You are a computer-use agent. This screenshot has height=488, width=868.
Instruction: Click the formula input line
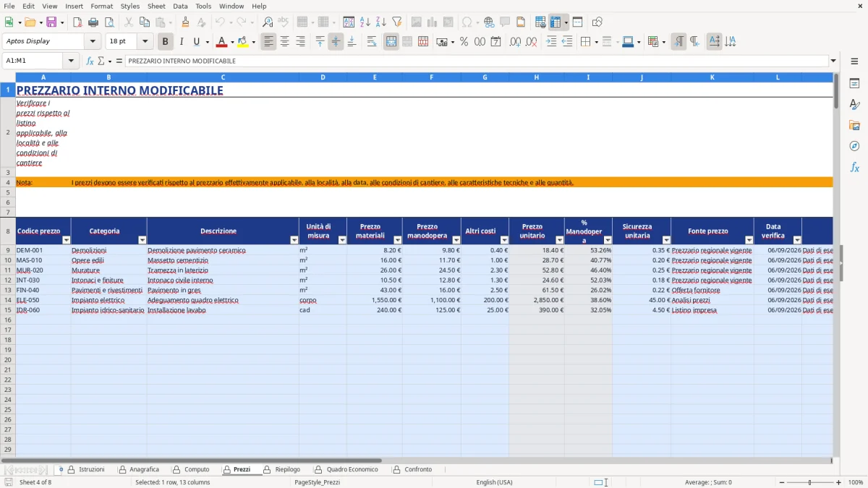click(x=476, y=61)
